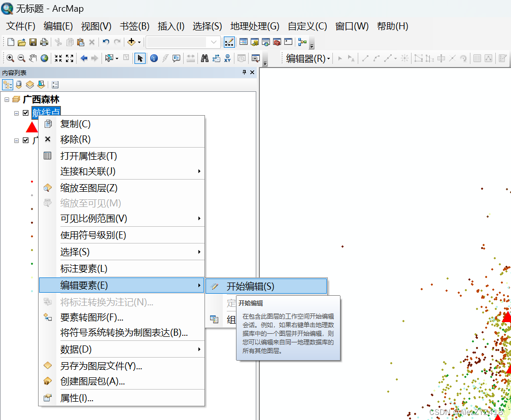Choose 缩放至图层(Z) from context menu
511x420 pixels.
(x=122, y=188)
